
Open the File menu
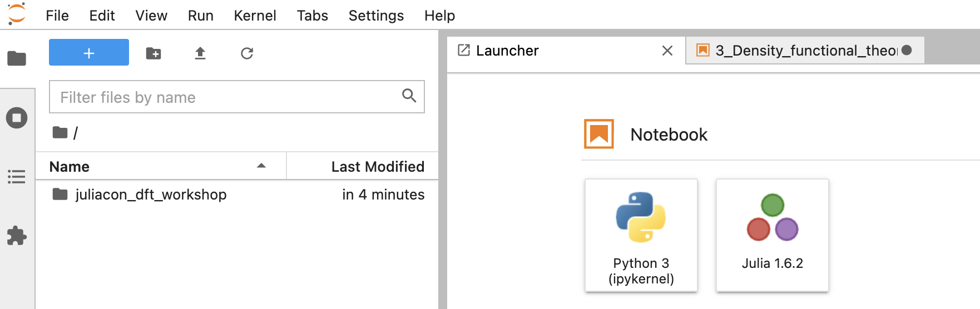57,16
